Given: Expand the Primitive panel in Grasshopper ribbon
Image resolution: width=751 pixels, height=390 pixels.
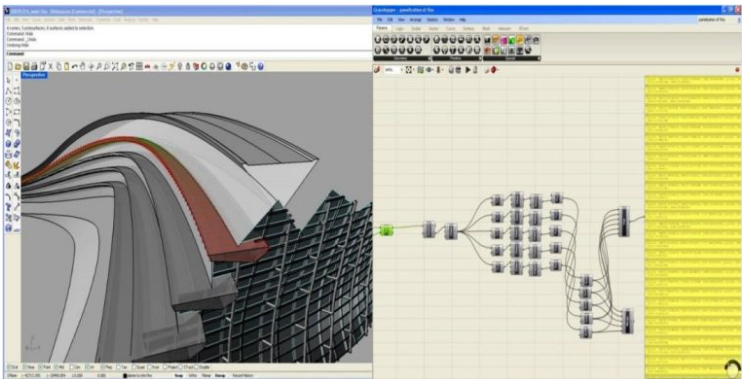Looking at the screenshot, I should coord(480,58).
